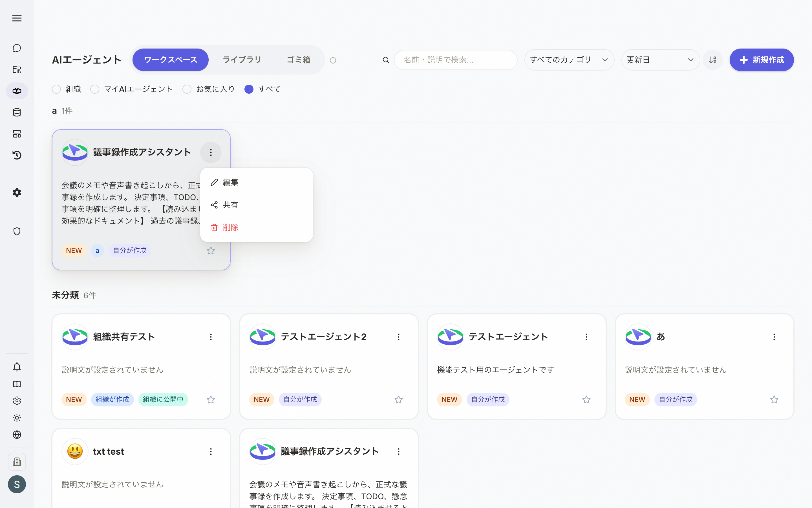Expand the 更新日 sort dropdown
812x508 pixels.
pos(660,60)
